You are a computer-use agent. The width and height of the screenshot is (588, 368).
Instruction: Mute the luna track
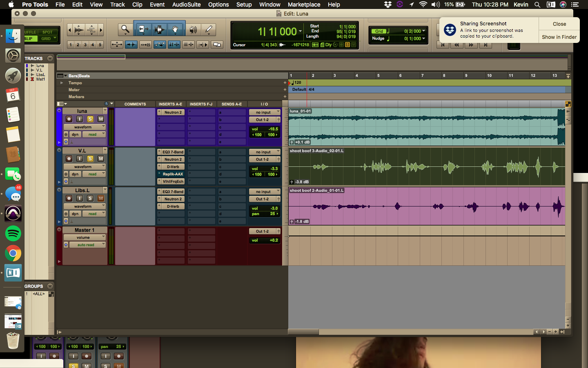(101, 119)
